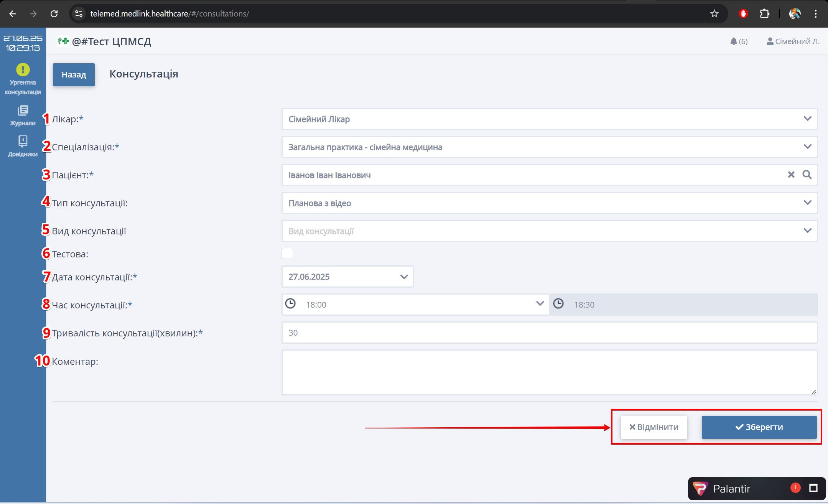Open the Chrome three-dot menu
The width and height of the screenshot is (828, 504).
point(816,14)
